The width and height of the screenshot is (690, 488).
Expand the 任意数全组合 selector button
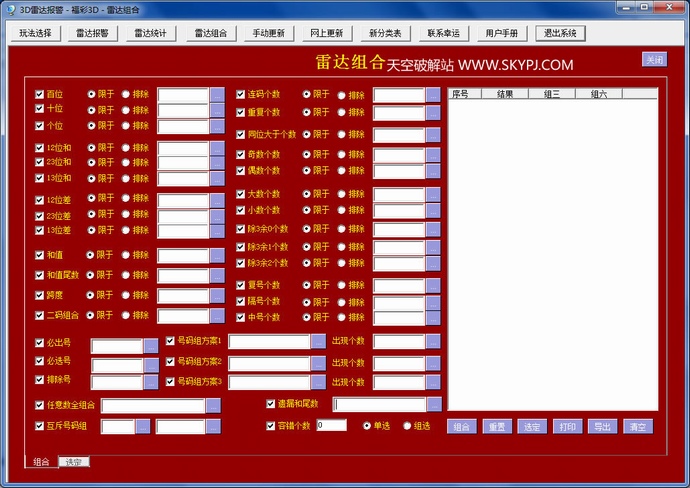(x=213, y=405)
